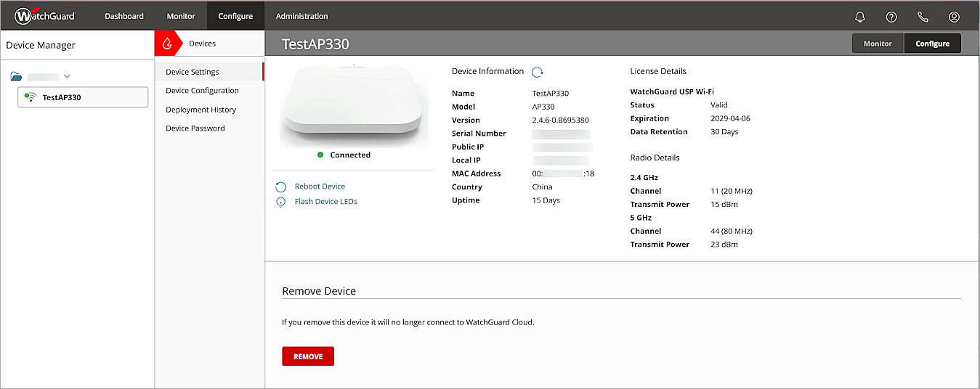This screenshot has width=980, height=389.
Task: Open Deployment History in sidebar
Action: coord(201,110)
